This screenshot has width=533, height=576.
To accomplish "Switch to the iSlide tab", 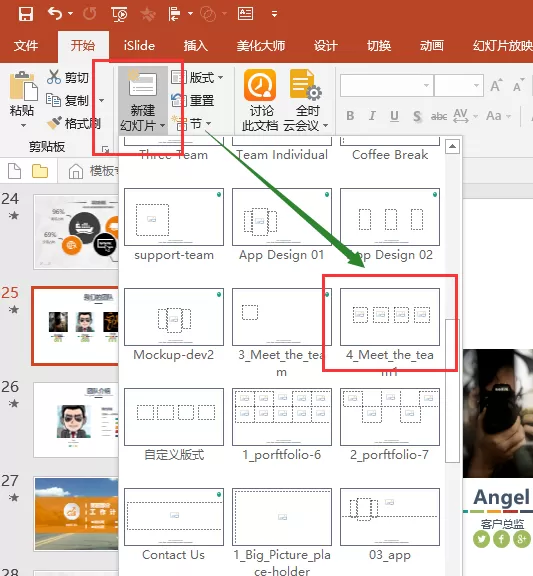I will click(x=139, y=46).
